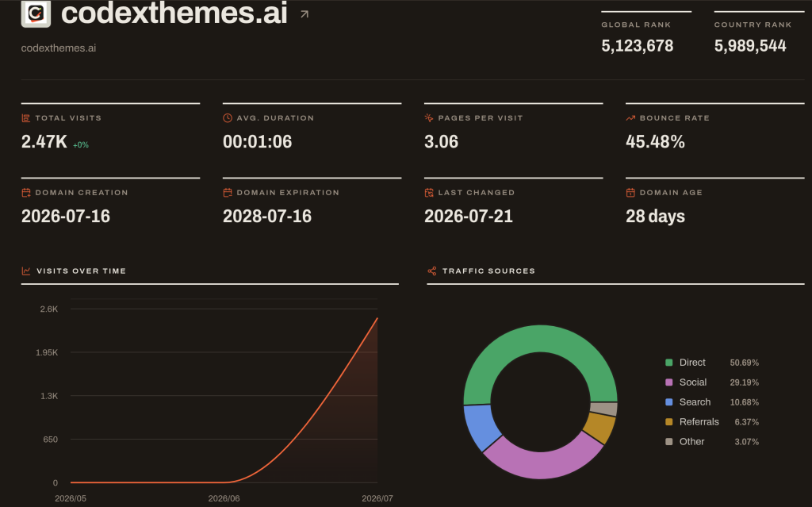Viewport: 812px width, 507px height.
Task: Click the Total Visits icon
Action: [x=26, y=118]
